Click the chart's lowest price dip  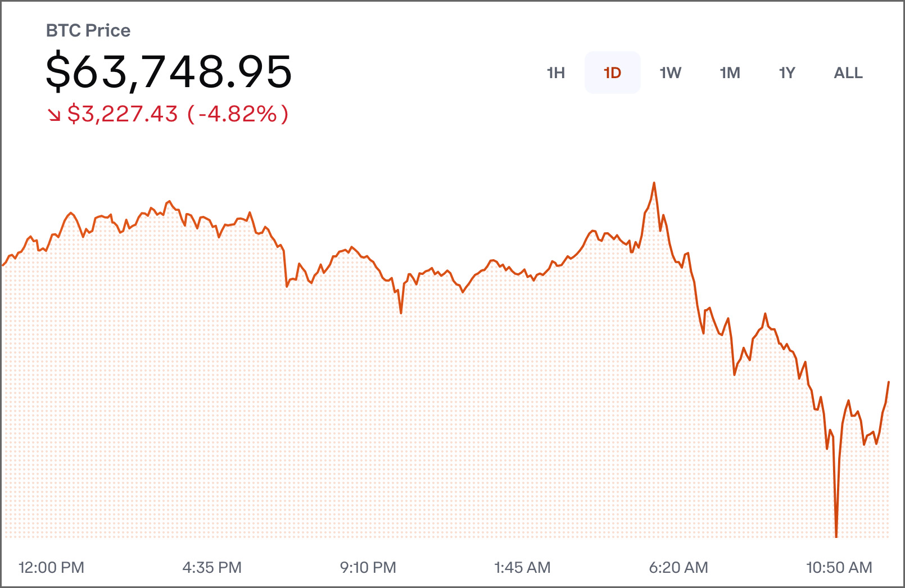click(836, 537)
